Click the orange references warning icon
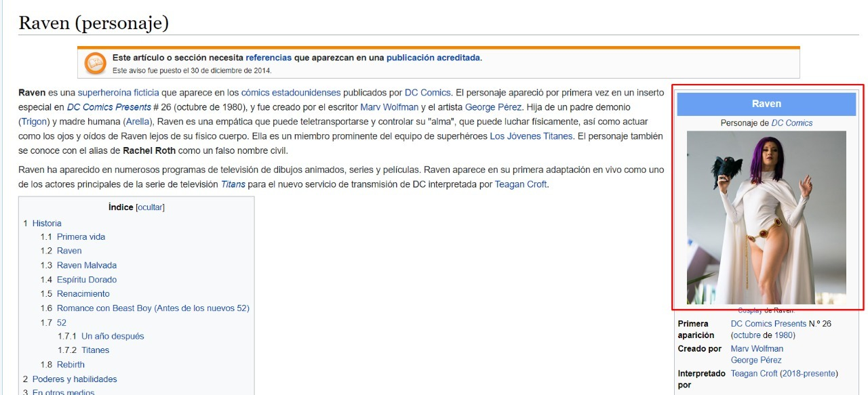The height and width of the screenshot is (395, 868). (x=96, y=63)
